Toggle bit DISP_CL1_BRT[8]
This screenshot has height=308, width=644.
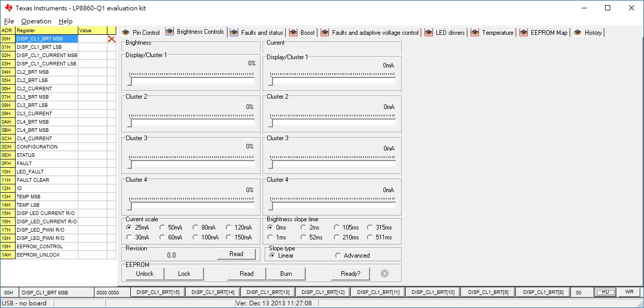click(543, 292)
